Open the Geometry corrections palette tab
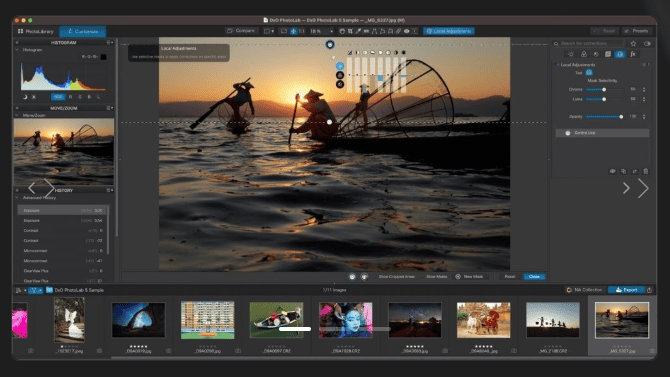 608,54
